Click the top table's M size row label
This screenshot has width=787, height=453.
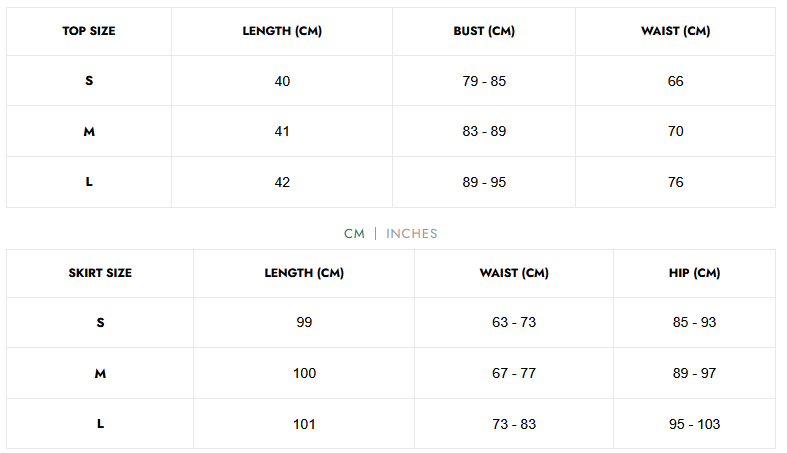point(89,131)
